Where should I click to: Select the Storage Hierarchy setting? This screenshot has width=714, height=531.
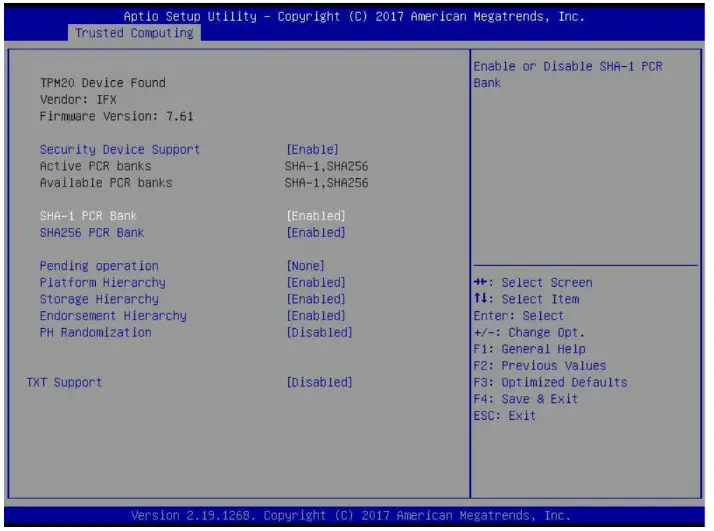[99, 299]
